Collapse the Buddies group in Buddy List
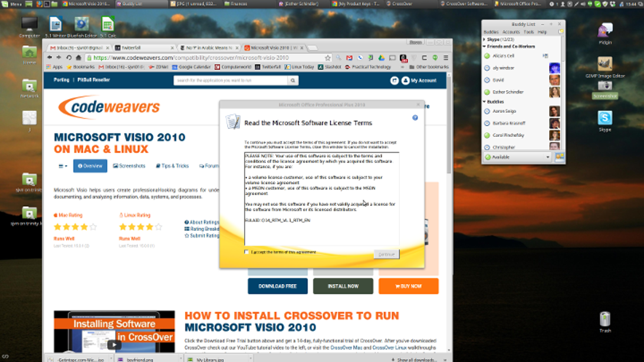The height and width of the screenshot is (362, 644). pos(484,102)
